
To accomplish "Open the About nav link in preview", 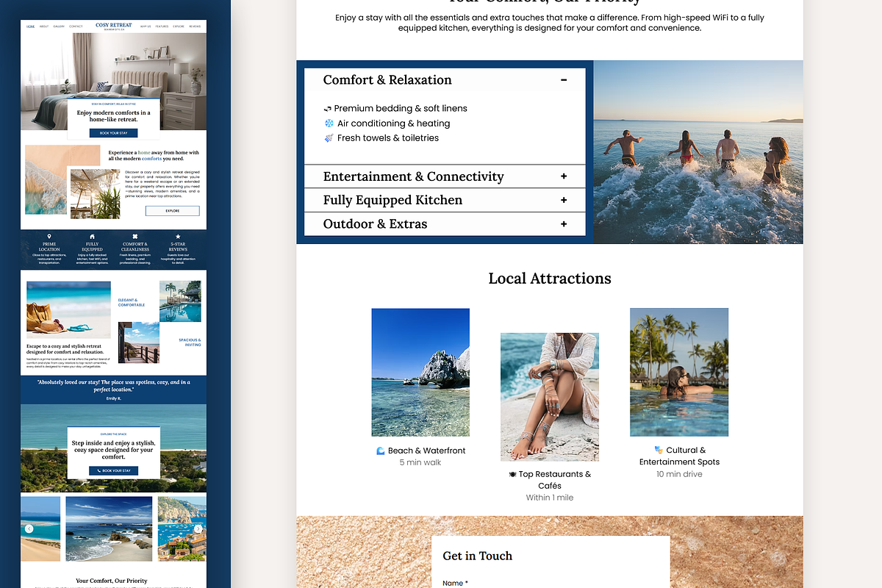I will tap(44, 26).
